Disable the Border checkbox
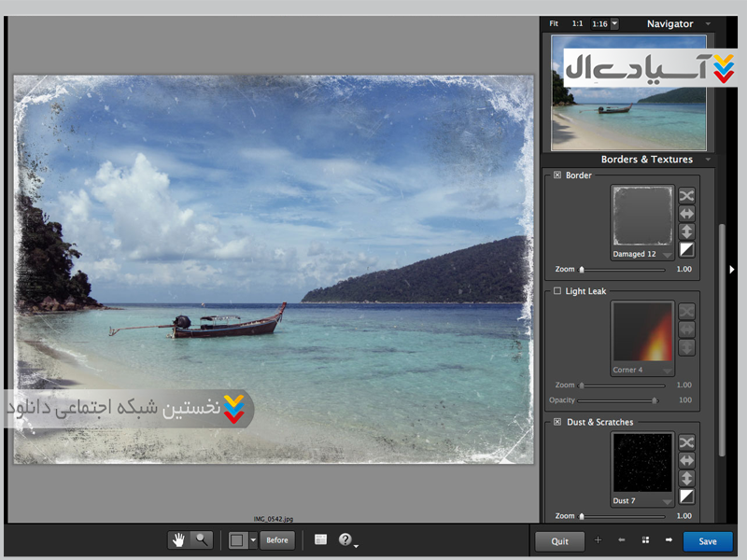The image size is (747, 560). [557, 175]
